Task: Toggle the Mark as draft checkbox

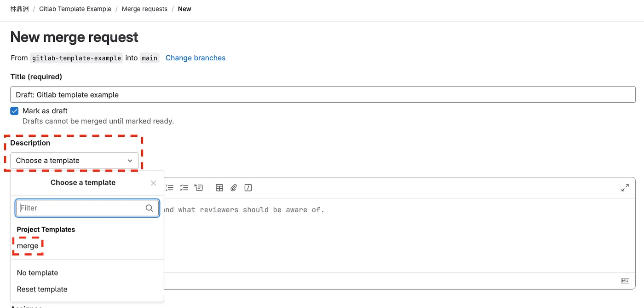Action: point(15,111)
